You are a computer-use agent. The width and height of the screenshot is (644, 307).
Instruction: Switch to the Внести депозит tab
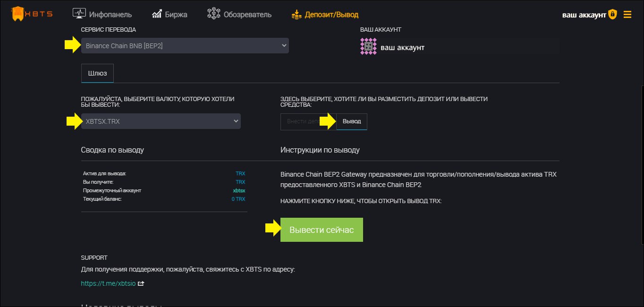point(308,121)
